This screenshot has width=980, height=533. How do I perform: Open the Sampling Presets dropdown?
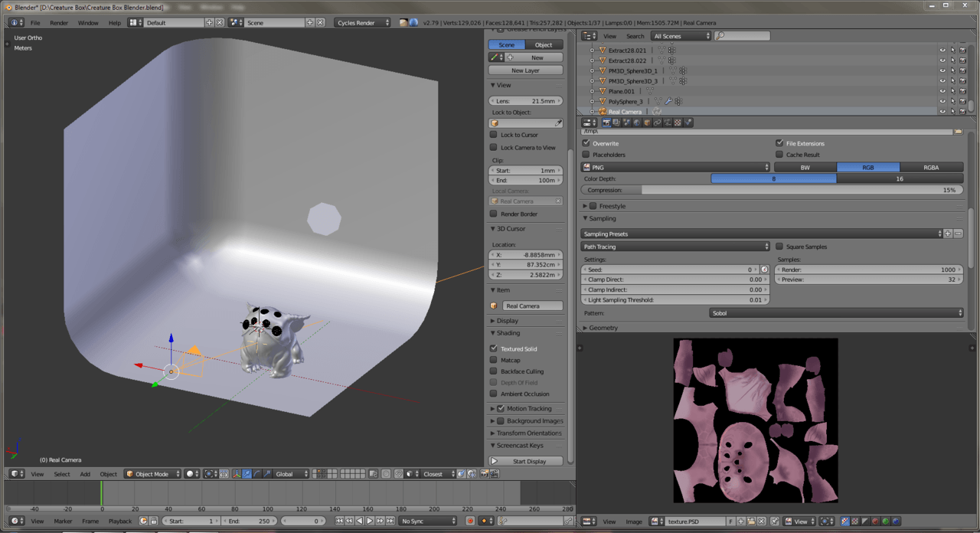[x=761, y=234]
